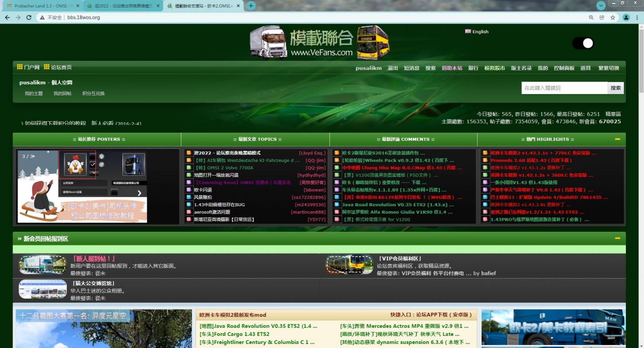This screenshot has width=644, height=348.
Task: Open 短消息 messages
Action: pyautogui.click(x=412, y=68)
